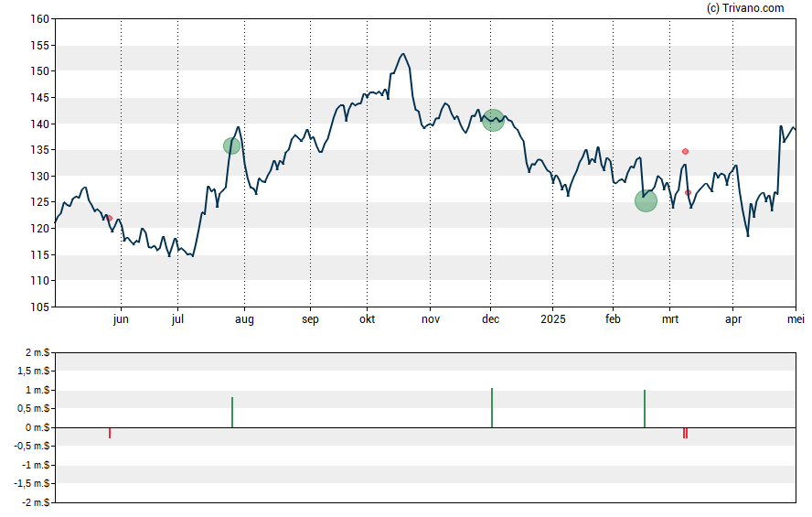The width and height of the screenshot is (812, 517).
Task: Click the red dot near 135 in March
Action: pyautogui.click(x=685, y=151)
